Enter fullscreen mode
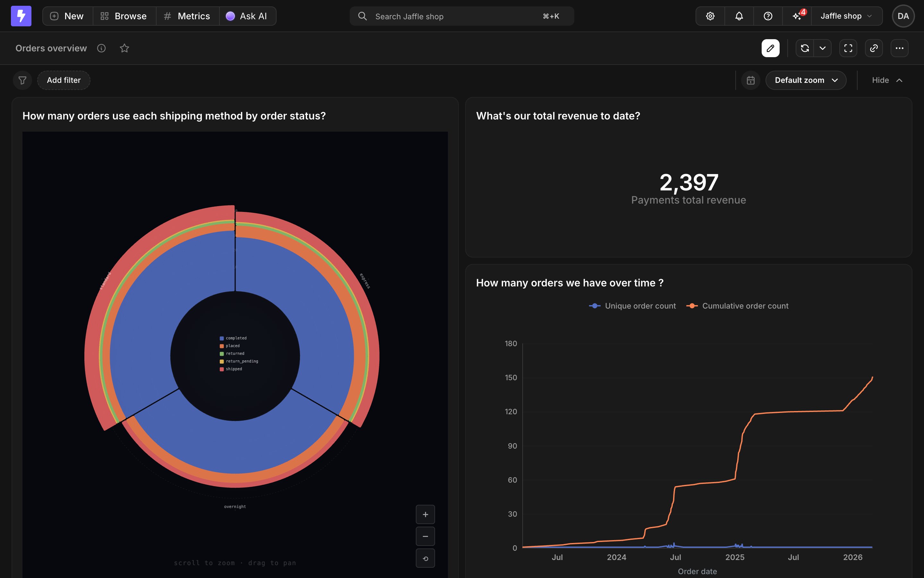Screen dimensions: 924x578 pyautogui.click(x=848, y=48)
